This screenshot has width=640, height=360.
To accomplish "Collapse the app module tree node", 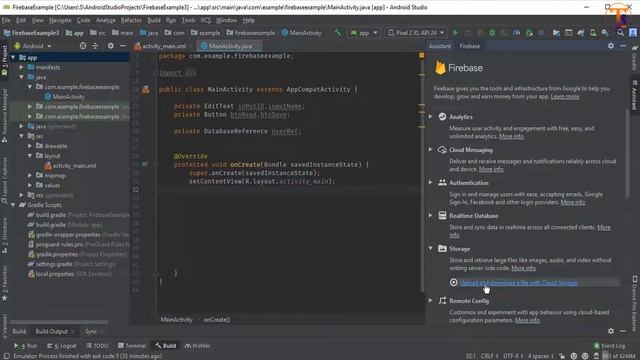I will (x=13, y=58).
